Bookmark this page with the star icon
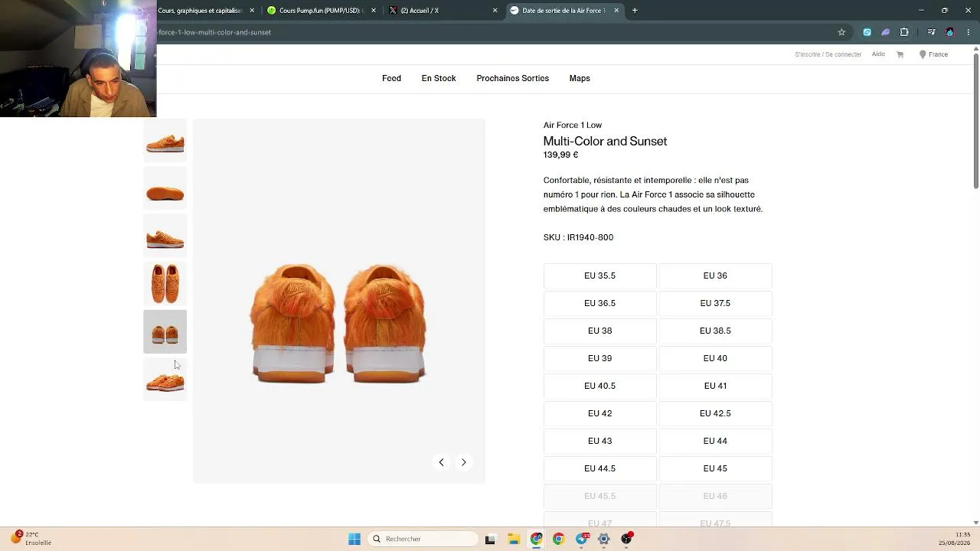980x551 pixels. (x=841, y=32)
